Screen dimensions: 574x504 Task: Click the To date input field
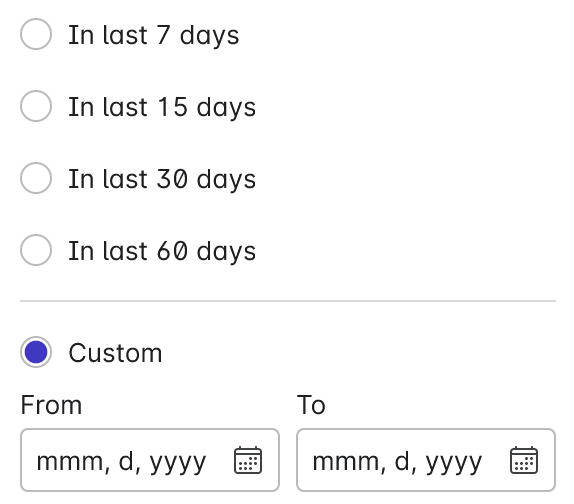[x=426, y=460]
